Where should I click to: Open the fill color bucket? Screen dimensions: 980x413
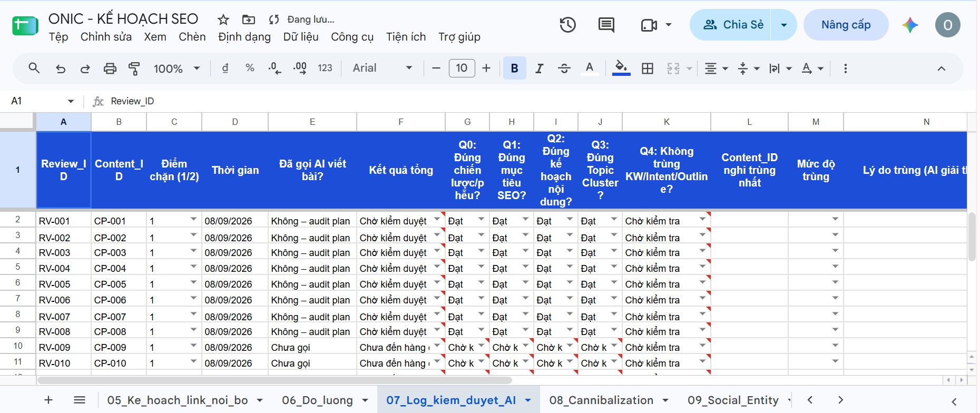[x=621, y=68]
